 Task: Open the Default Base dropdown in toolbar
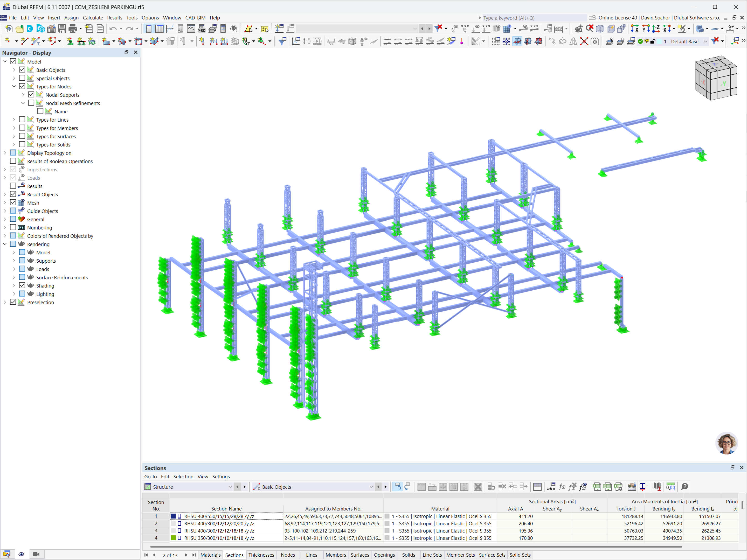click(x=706, y=41)
